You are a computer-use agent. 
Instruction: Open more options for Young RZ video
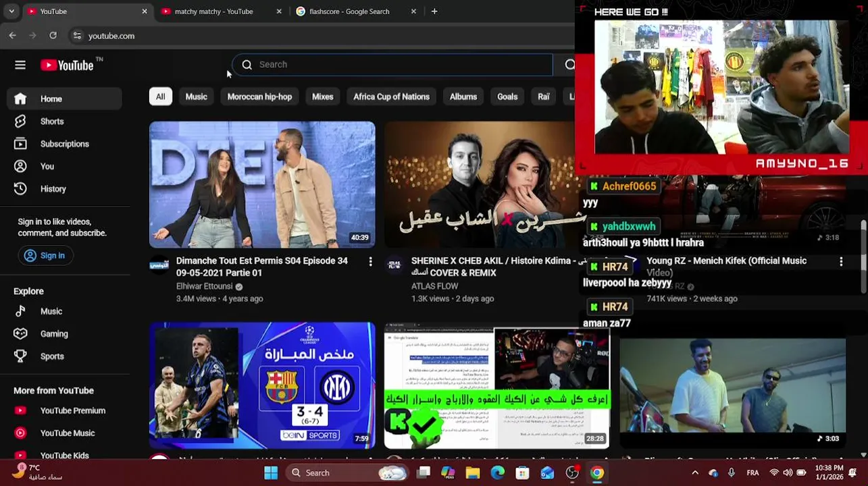(841, 261)
